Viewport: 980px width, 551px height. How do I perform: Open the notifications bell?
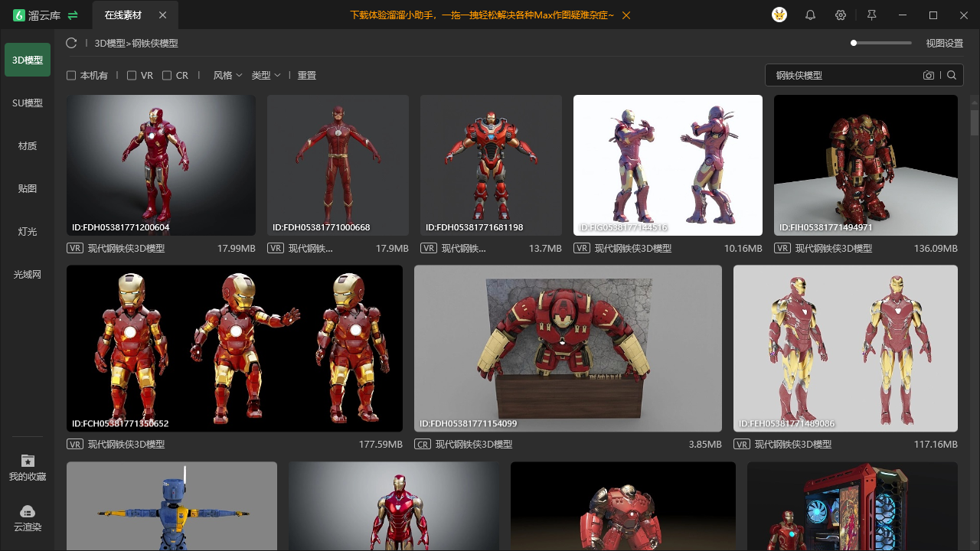810,15
